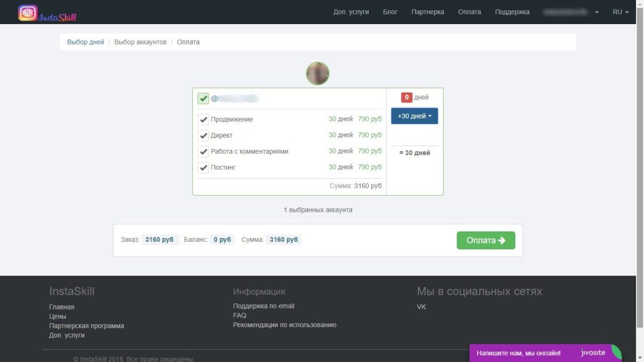Viewport: 644px width, 362px height.
Task: Open the FAQ footer link
Action: coord(239,315)
